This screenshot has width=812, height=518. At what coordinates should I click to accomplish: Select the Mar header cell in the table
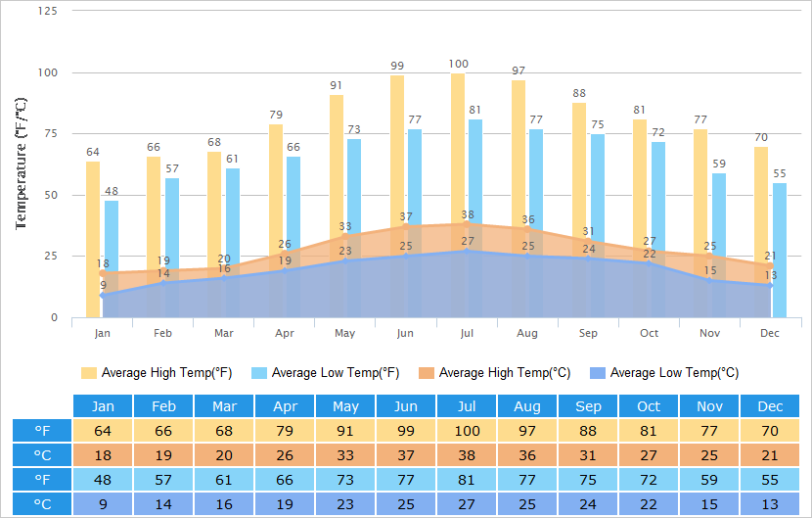click(224, 406)
